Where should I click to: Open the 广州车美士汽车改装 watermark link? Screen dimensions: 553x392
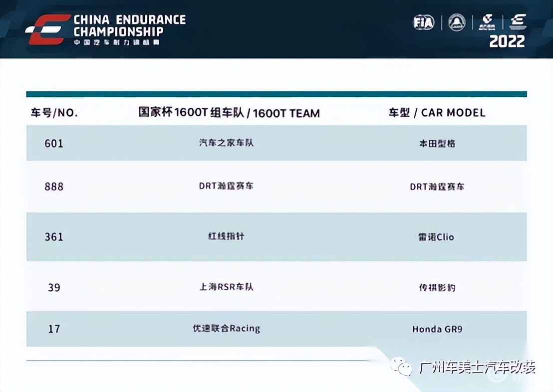(x=477, y=366)
